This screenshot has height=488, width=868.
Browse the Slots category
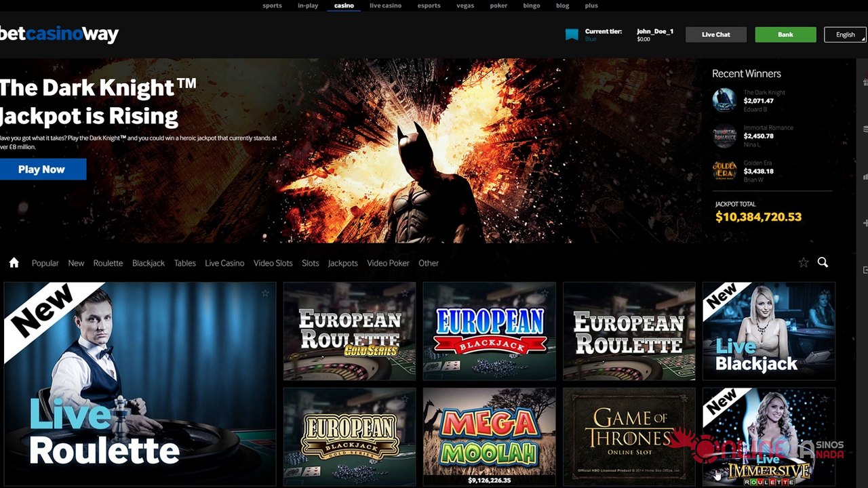tap(311, 263)
